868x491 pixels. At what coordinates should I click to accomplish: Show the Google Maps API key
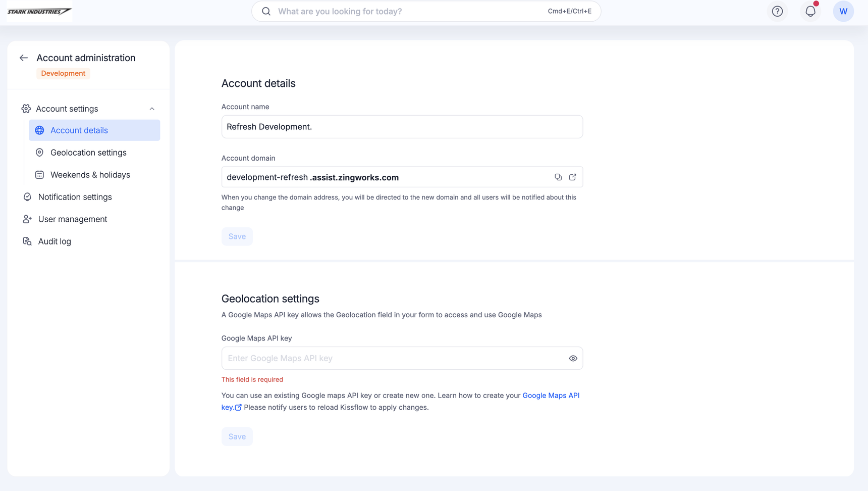[x=573, y=359]
